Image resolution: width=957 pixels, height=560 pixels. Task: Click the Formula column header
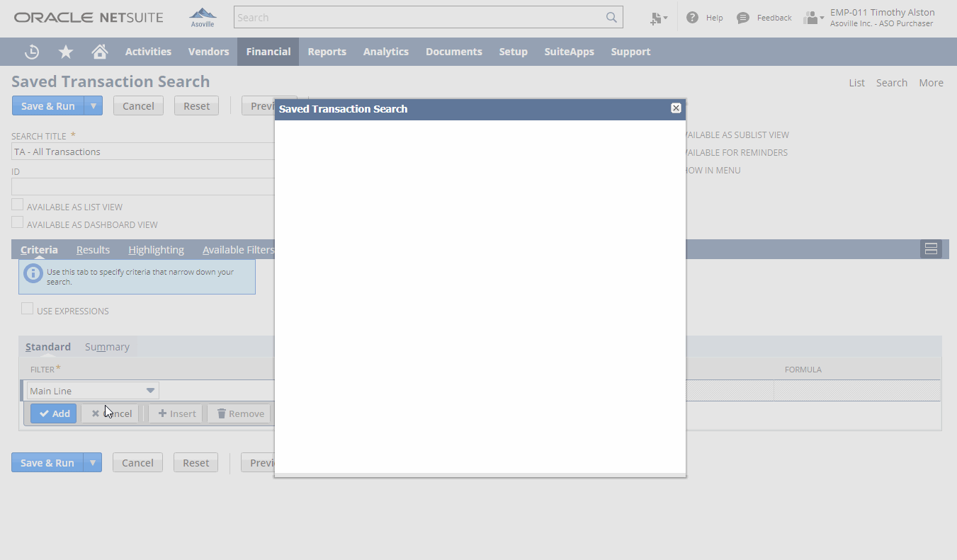pyautogui.click(x=803, y=370)
